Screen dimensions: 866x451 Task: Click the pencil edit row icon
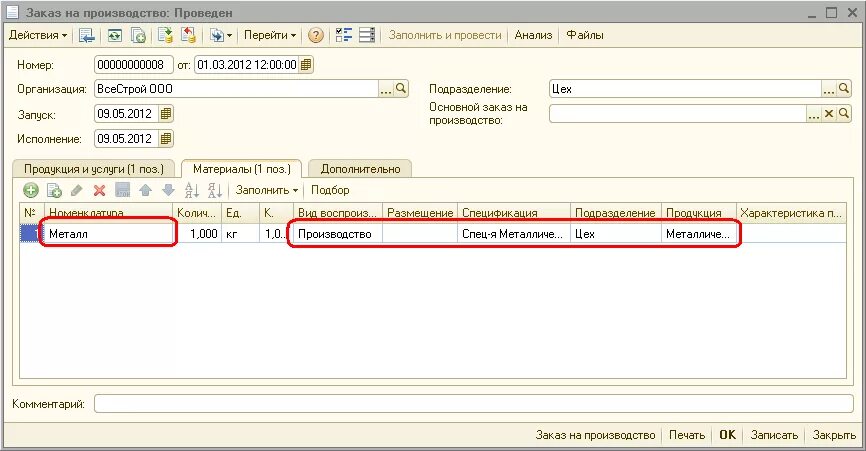(x=77, y=190)
